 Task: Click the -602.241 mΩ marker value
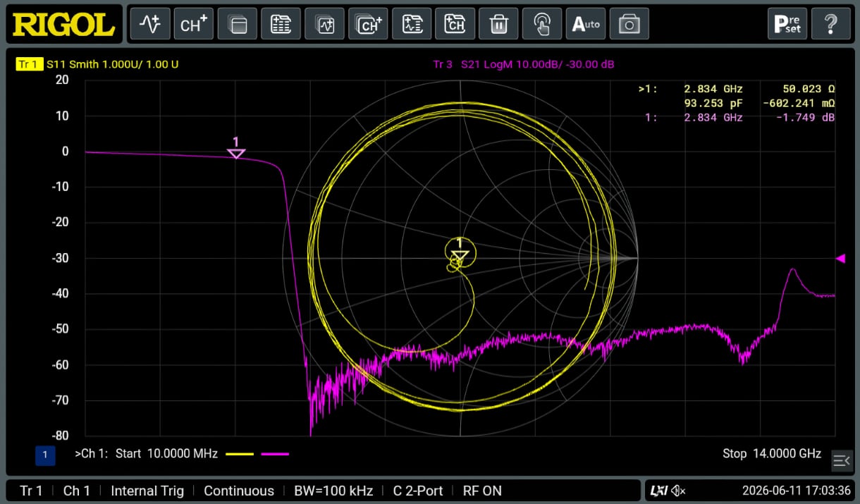799,103
